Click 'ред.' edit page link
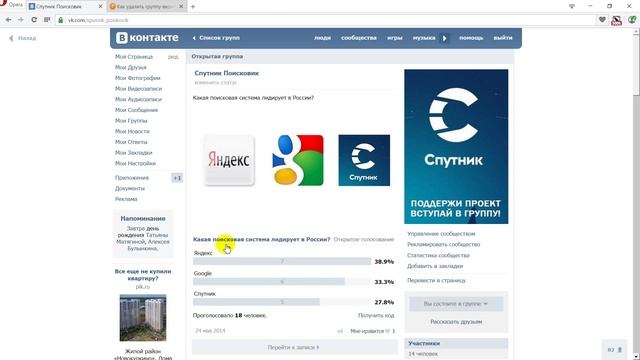 pyautogui.click(x=173, y=57)
